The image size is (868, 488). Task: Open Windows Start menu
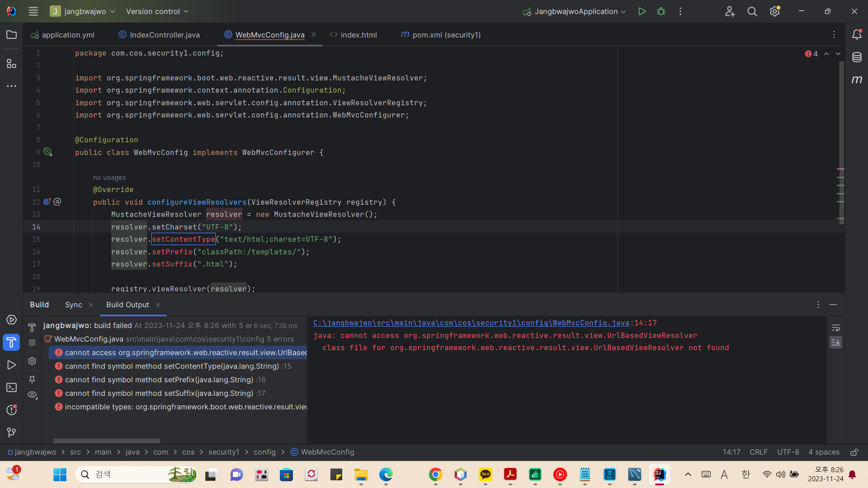coord(60,474)
